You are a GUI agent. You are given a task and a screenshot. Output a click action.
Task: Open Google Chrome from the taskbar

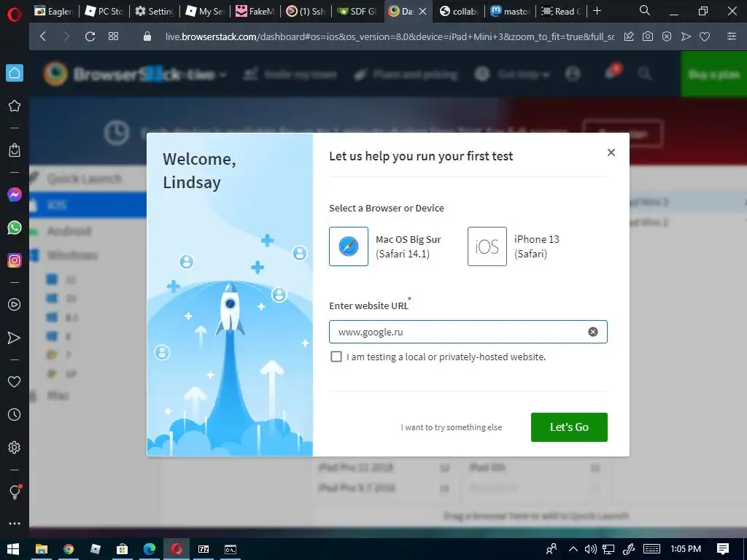(69, 549)
